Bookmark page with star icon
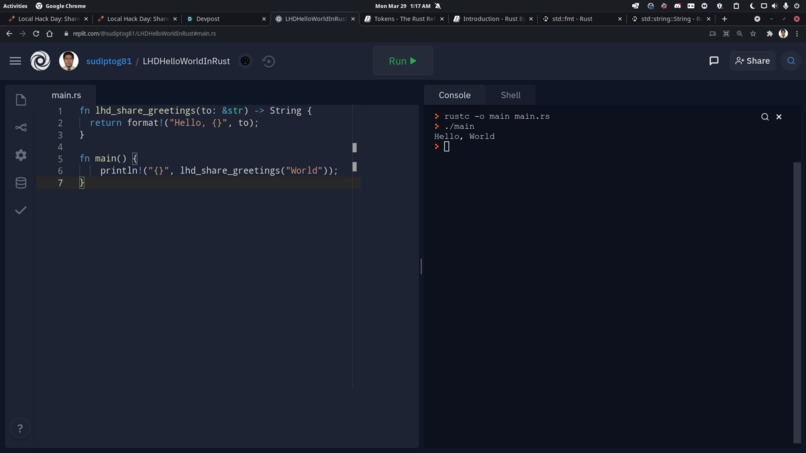This screenshot has width=806, height=453. 753,33
